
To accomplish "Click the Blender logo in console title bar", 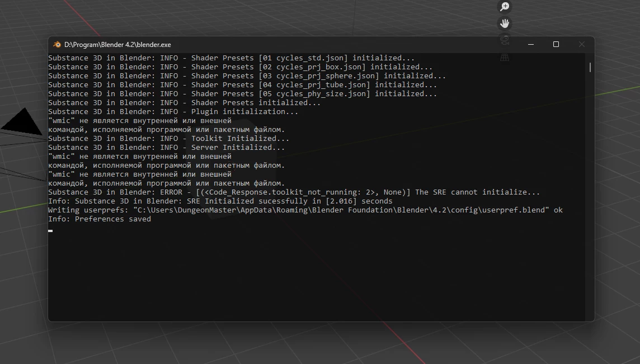I will point(57,45).
